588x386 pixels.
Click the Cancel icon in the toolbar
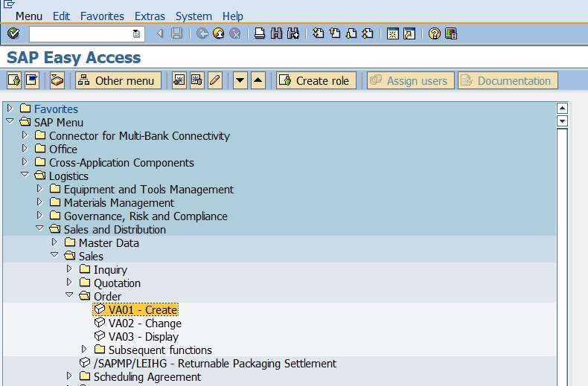[234, 33]
